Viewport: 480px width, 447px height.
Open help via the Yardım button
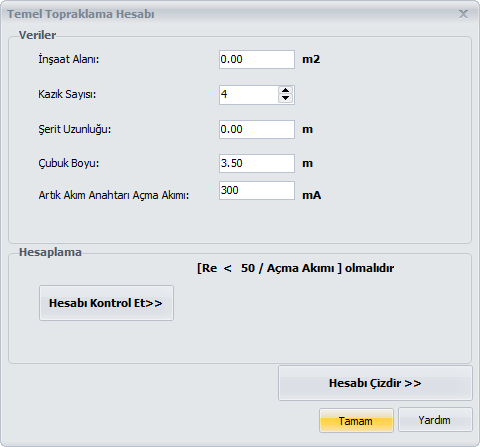(435, 420)
